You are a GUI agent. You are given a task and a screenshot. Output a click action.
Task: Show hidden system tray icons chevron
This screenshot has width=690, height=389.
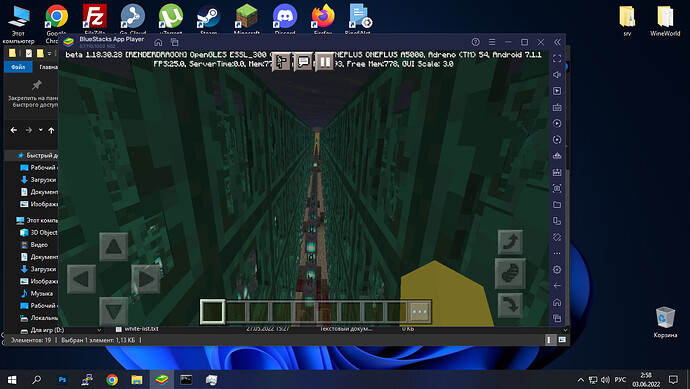(580, 379)
